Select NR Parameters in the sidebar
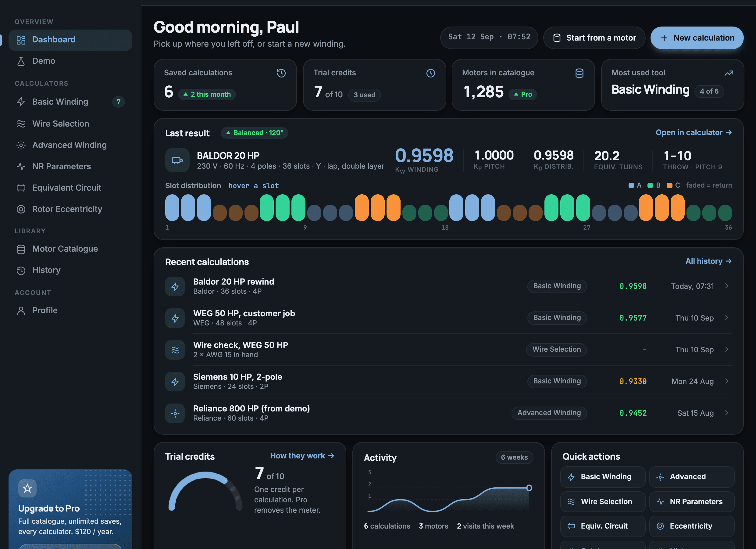Image resolution: width=756 pixels, height=549 pixels. click(x=70, y=167)
